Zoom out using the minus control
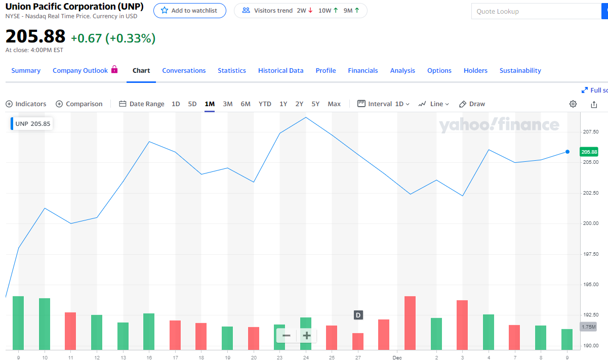This screenshot has width=608, height=364. point(286,335)
